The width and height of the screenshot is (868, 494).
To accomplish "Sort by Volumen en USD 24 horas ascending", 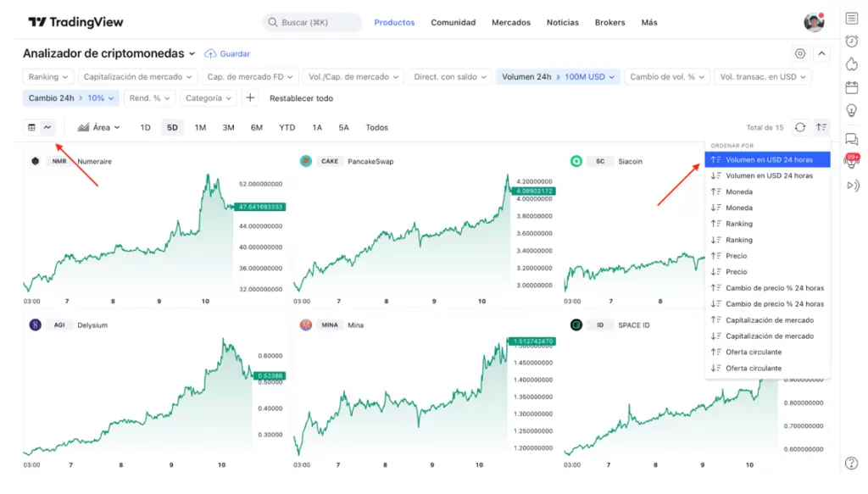I will point(767,159).
